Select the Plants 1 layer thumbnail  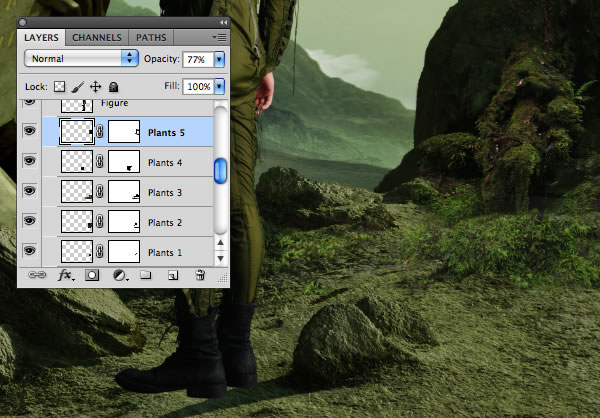point(77,251)
